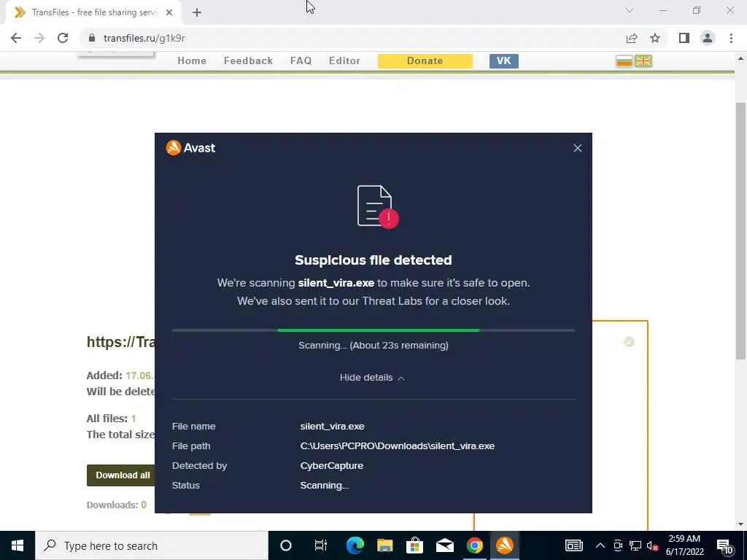Launch Microsoft Edge from taskbar
Image resolution: width=747 pixels, height=560 pixels.
tap(355, 545)
